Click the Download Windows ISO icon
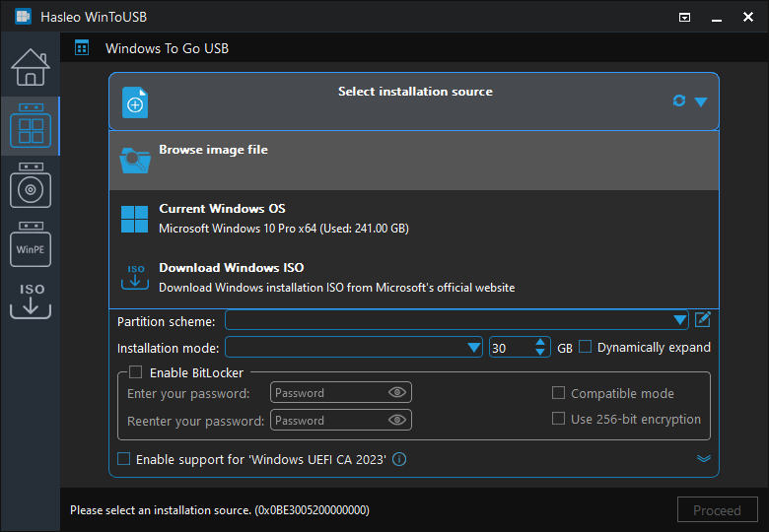This screenshot has width=769, height=532. click(x=135, y=277)
